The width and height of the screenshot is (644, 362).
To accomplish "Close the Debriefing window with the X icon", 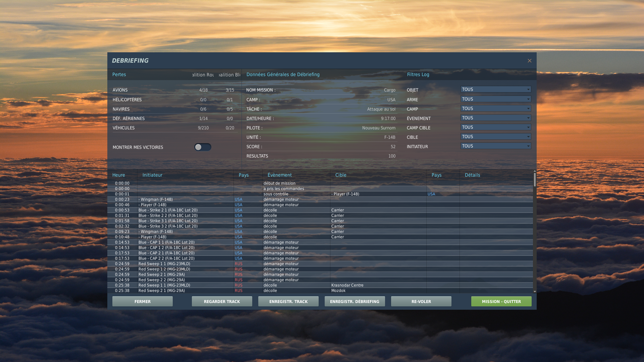I will pyautogui.click(x=529, y=61).
